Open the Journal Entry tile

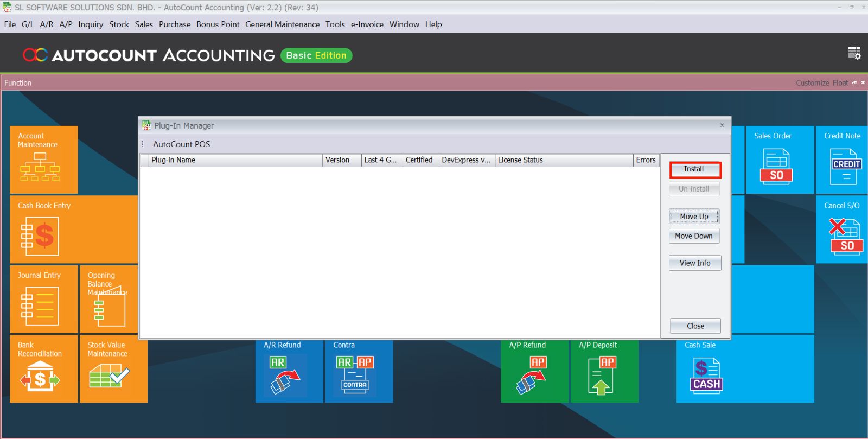pyautogui.click(x=43, y=300)
